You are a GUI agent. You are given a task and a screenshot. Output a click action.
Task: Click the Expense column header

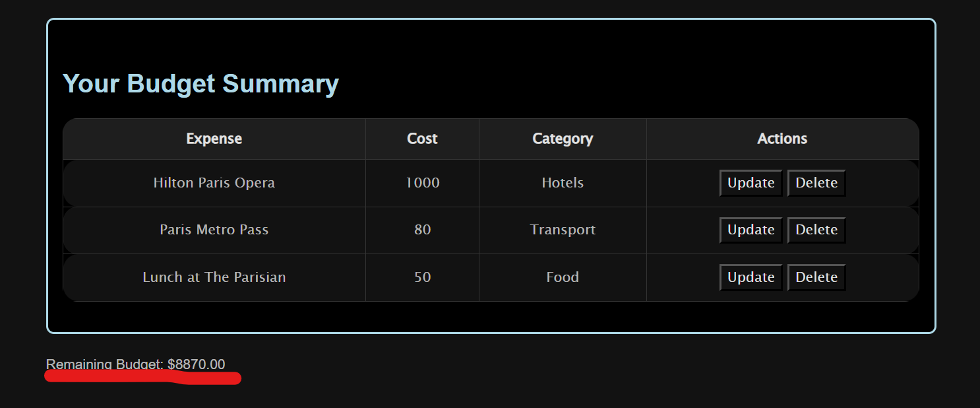[214, 139]
